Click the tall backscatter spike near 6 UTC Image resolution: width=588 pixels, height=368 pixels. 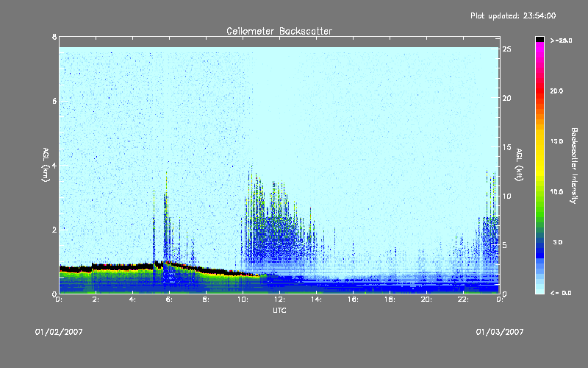point(166,218)
